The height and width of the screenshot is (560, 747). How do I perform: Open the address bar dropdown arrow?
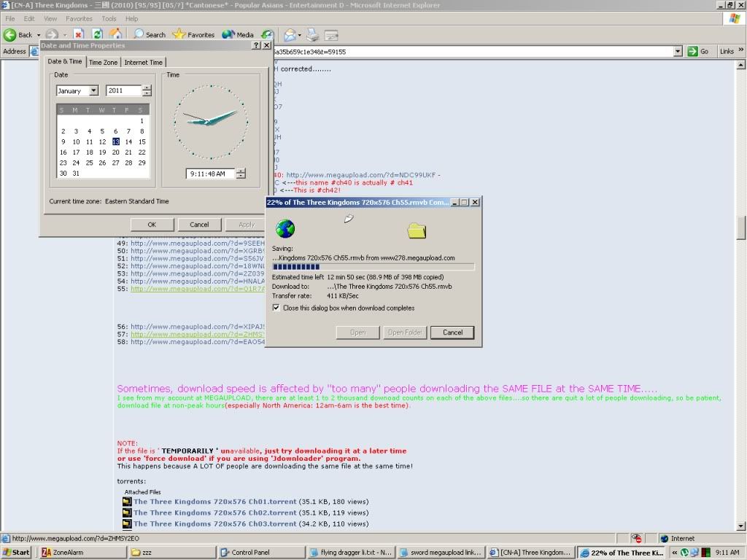678,52
